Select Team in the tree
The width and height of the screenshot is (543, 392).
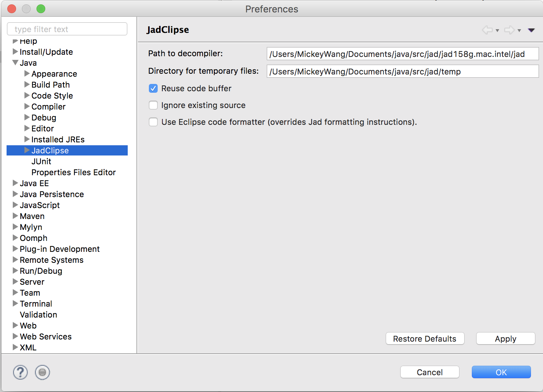[30, 293]
